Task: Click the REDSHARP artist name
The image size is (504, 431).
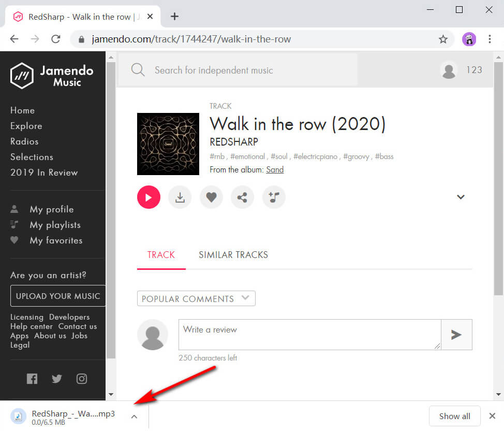Action: point(234,141)
